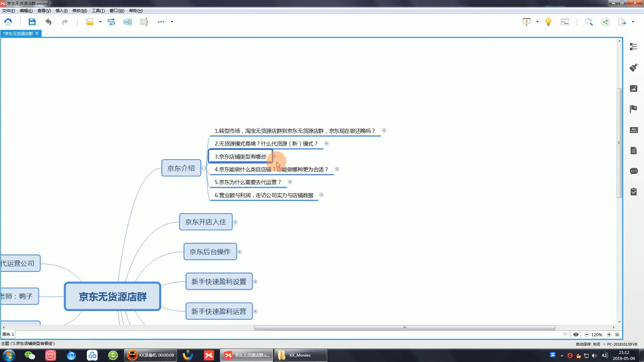Share the mind map
The image size is (644, 362).
[x=605, y=22]
